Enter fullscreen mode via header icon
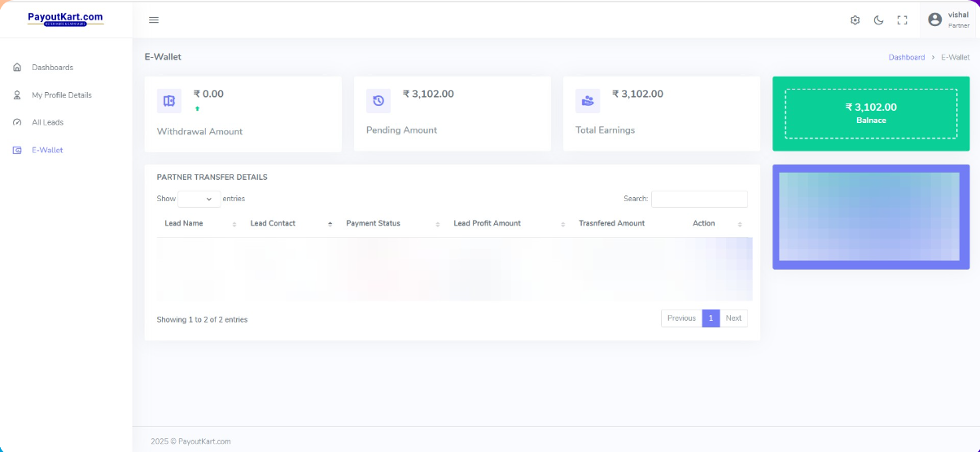980x452 pixels. click(902, 20)
